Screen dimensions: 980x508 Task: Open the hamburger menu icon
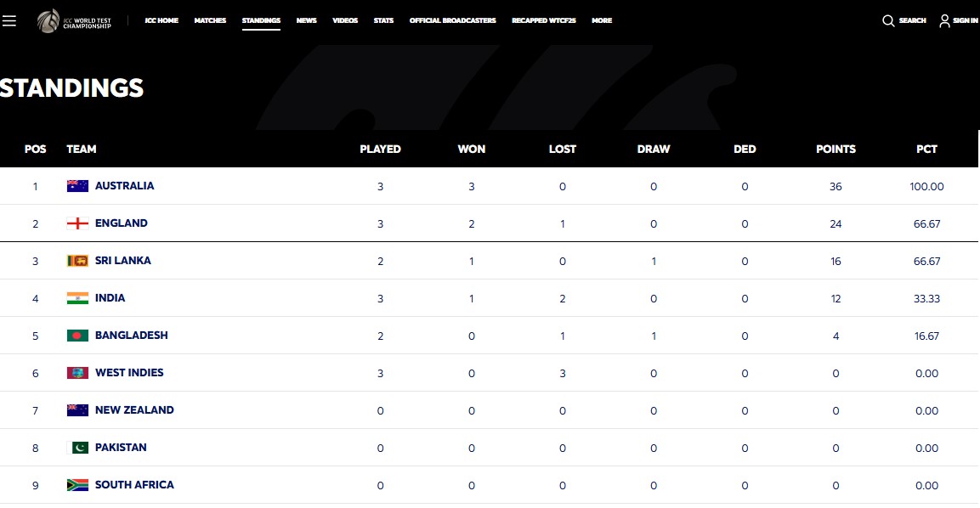9,20
